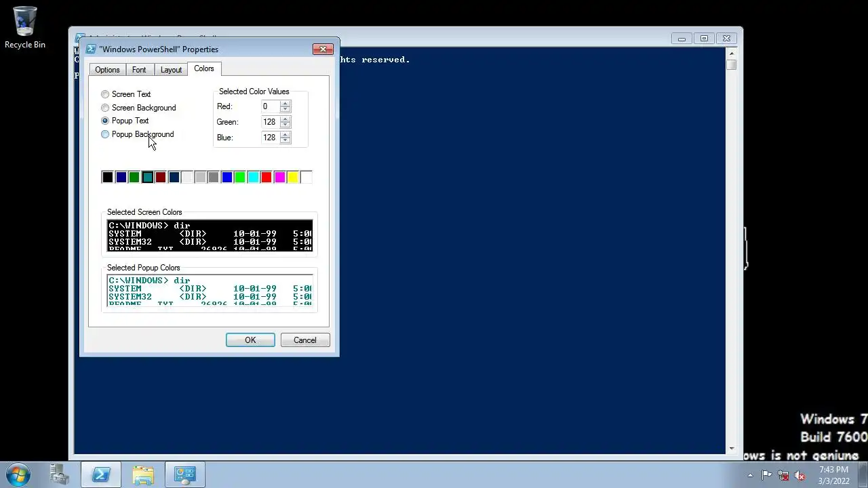
Task: Click the Cancel button
Action: point(304,340)
